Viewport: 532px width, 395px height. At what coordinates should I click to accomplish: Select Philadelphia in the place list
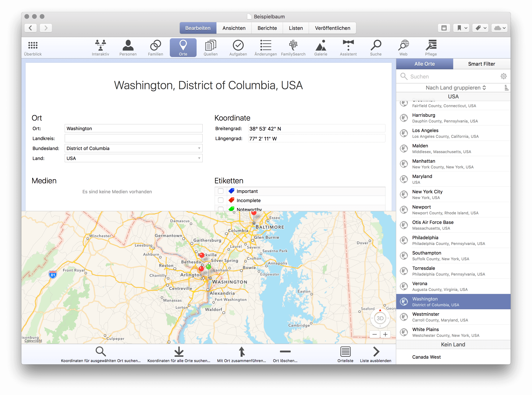[453, 240]
